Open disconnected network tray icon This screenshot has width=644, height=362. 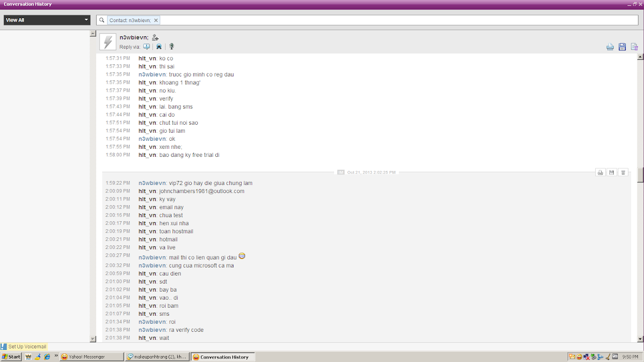586,357
